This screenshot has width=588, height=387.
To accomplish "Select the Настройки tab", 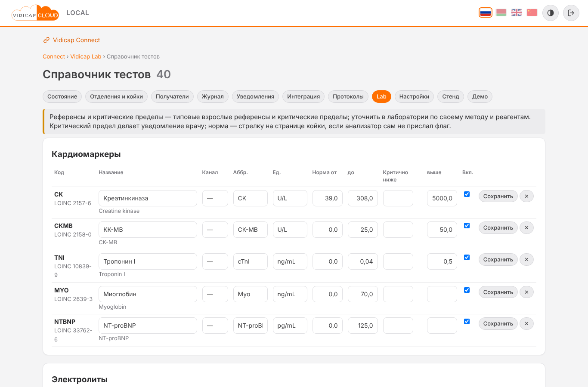I will (414, 96).
